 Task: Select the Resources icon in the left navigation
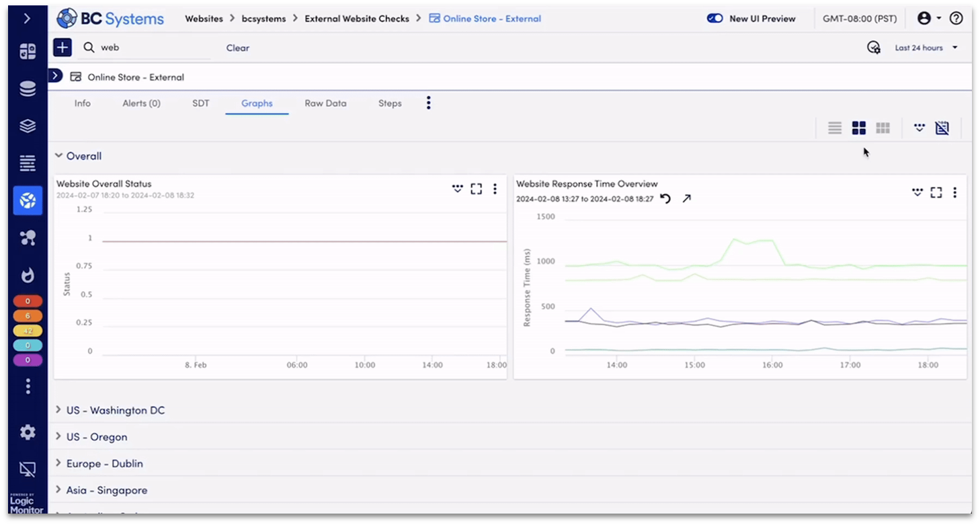(x=28, y=88)
